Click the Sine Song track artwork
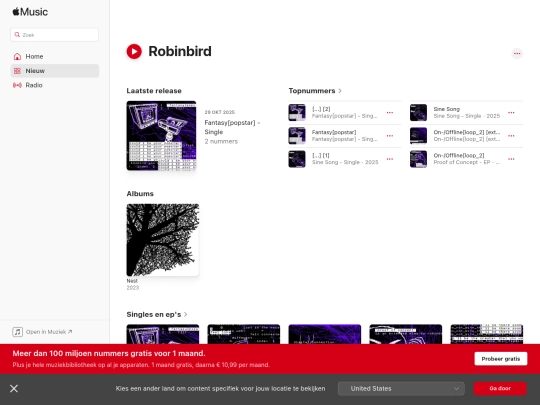Screen dimensions: 540x405 418,113
